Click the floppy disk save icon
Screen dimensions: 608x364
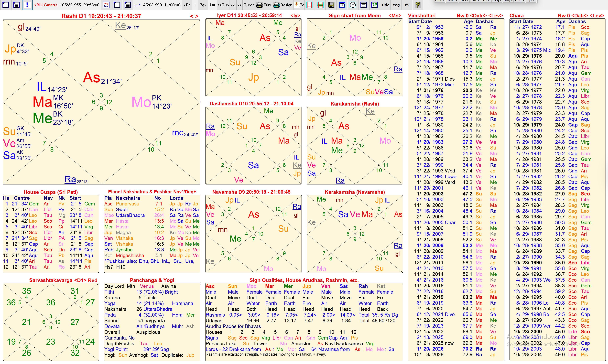click(x=331, y=5)
